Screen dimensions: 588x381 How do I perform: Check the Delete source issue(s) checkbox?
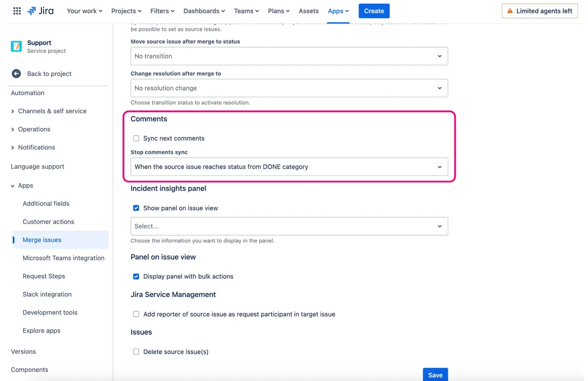[x=136, y=352]
